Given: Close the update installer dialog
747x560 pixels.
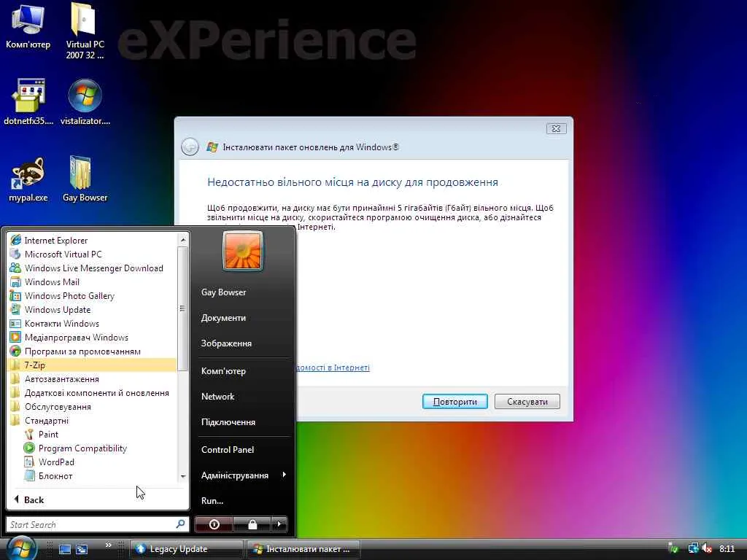Looking at the screenshot, I should [556, 128].
